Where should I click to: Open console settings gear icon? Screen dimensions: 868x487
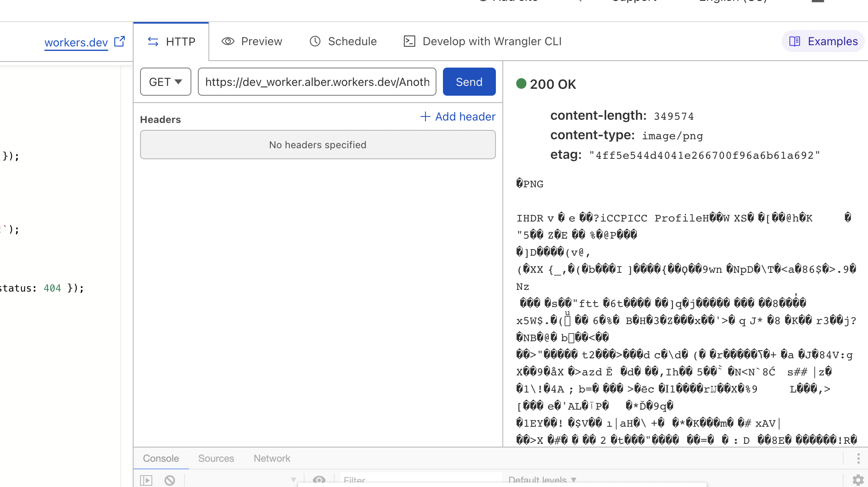coord(858,480)
